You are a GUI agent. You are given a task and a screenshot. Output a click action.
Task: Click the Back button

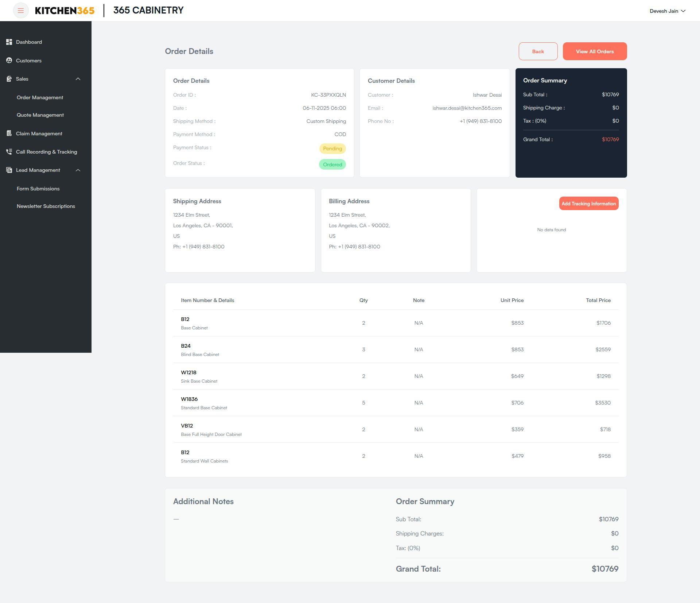[538, 51]
